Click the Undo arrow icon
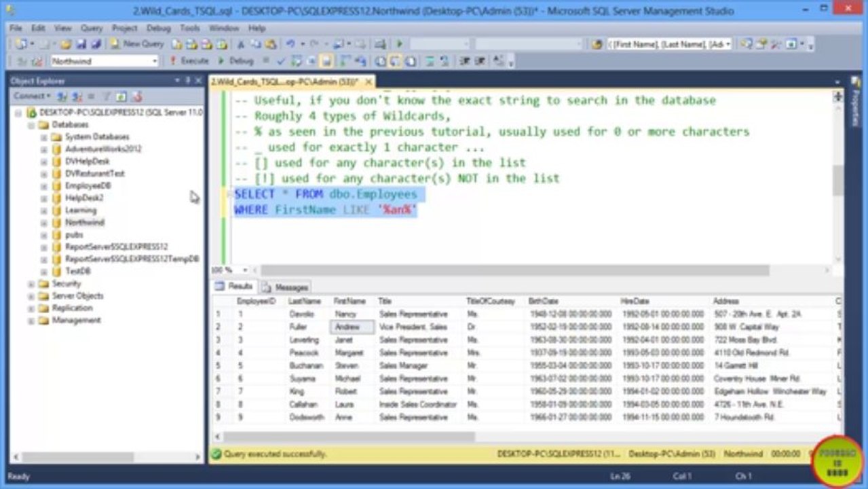This screenshot has width=868, height=489. tap(290, 44)
